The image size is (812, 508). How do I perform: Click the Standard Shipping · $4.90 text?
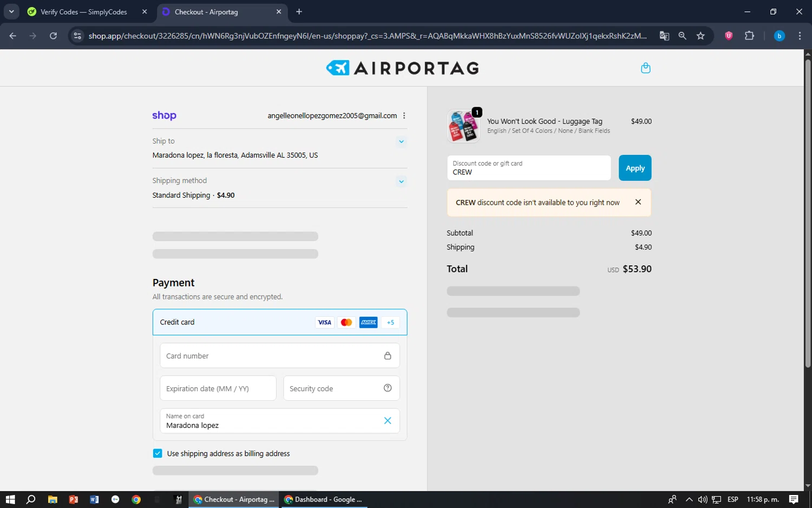pos(193,195)
